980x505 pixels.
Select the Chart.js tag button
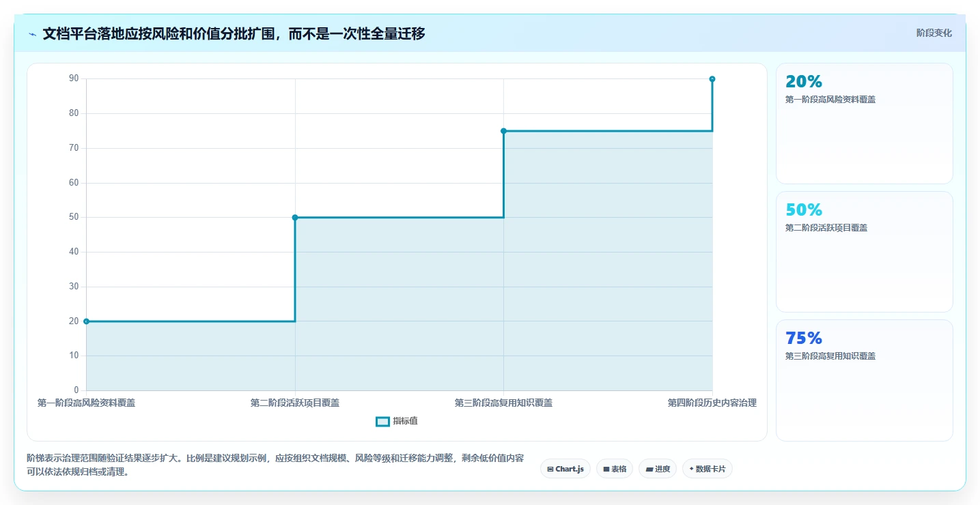coord(565,469)
